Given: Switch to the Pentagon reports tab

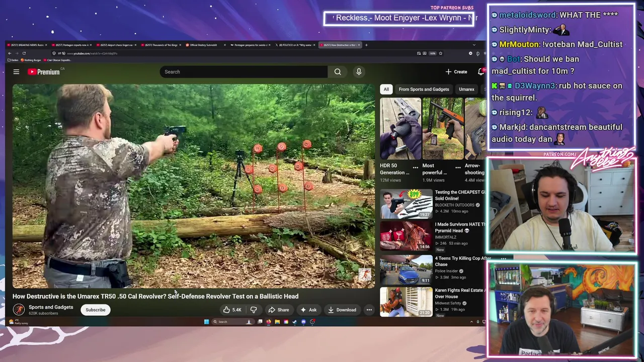Looking at the screenshot, I should pyautogui.click(x=71, y=45).
